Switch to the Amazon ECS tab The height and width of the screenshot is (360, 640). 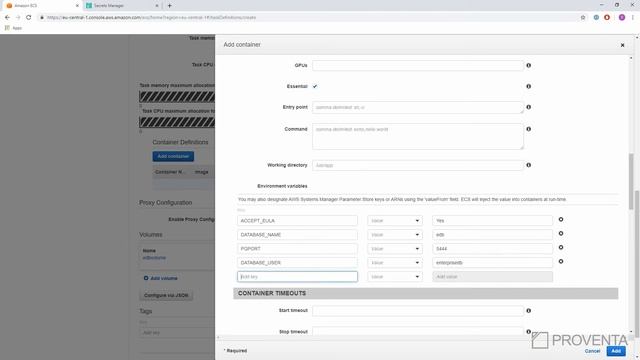click(x=41, y=6)
